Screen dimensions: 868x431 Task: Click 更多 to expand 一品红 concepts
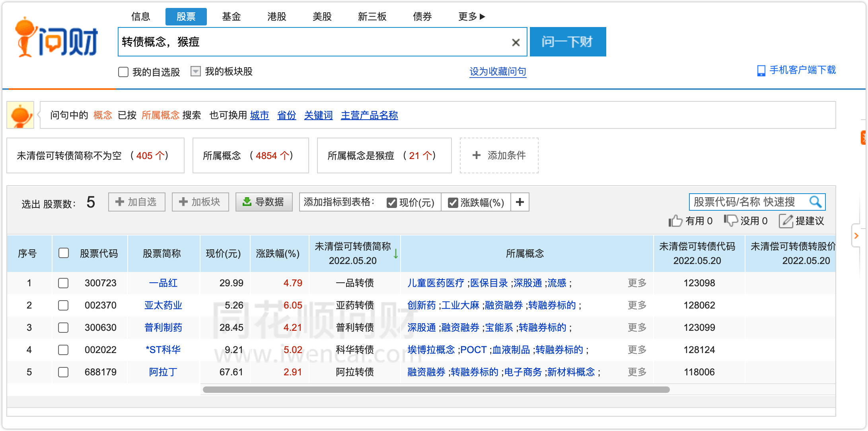[x=638, y=283]
